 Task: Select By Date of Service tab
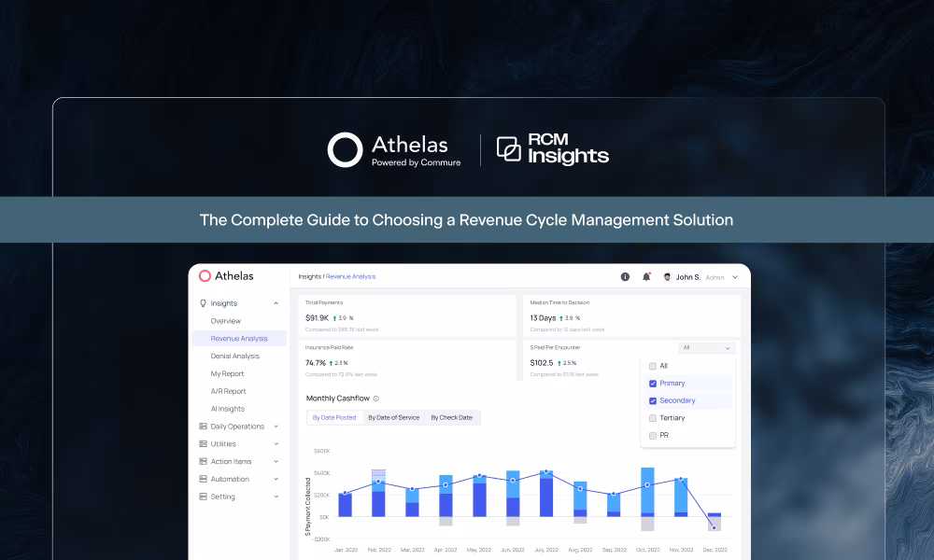click(394, 418)
